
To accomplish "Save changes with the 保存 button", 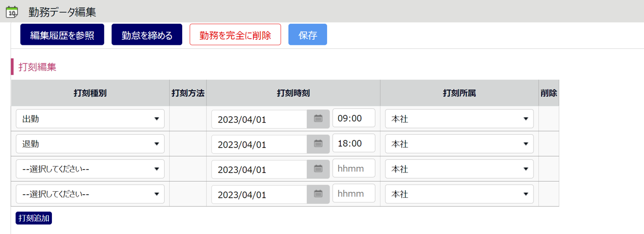I will click(x=308, y=35).
